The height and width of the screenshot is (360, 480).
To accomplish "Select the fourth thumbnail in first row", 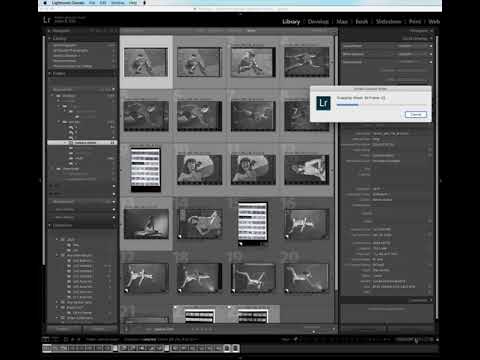I will click(307, 62).
